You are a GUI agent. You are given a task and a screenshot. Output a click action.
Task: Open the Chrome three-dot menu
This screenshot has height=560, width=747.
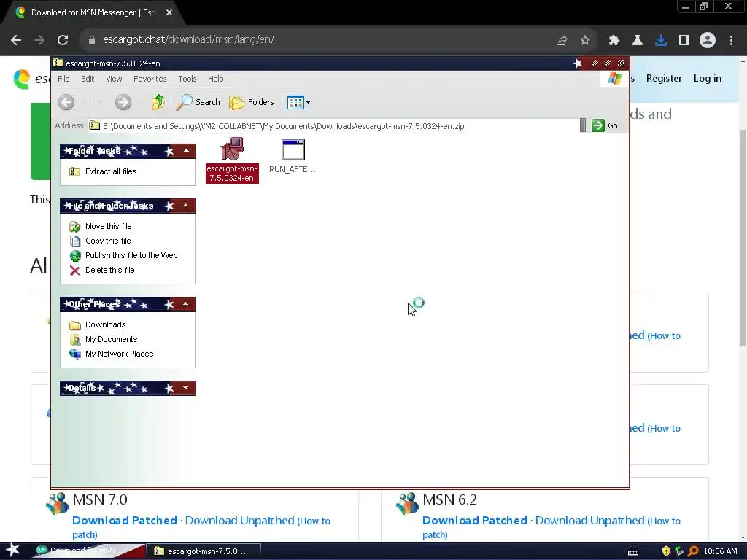[x=731, y=41]
